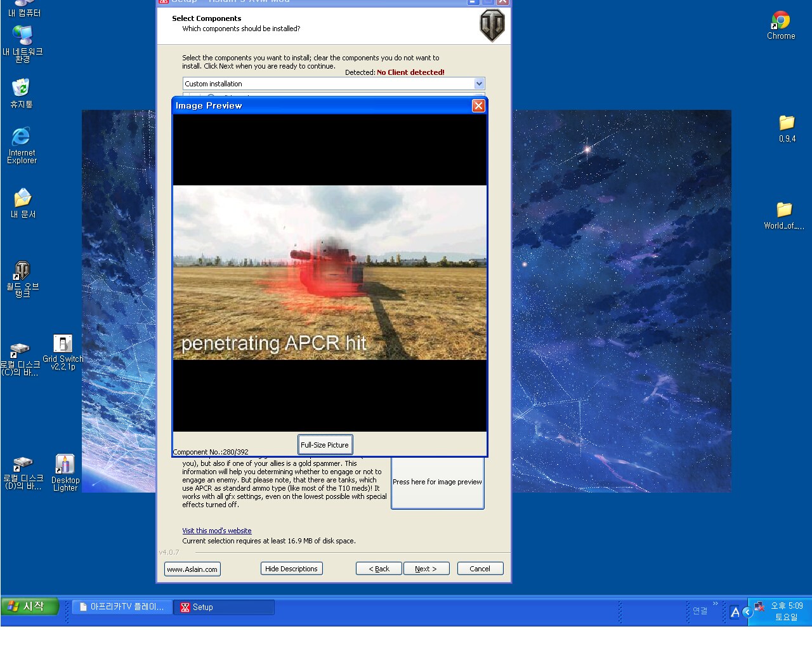This screenshot has height=650, width=812.
Task: Open the Internet Explorer desktop icon
Action: pyautogui.click(x=22, y=138)
